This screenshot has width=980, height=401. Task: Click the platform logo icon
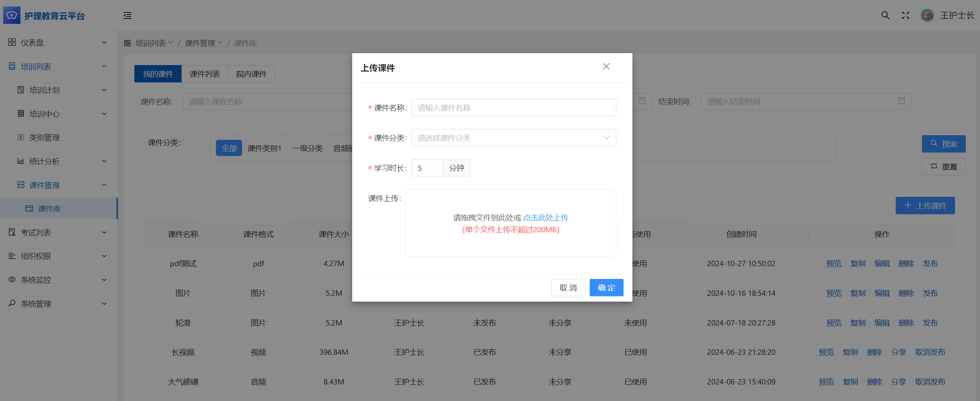coord(12,15)
